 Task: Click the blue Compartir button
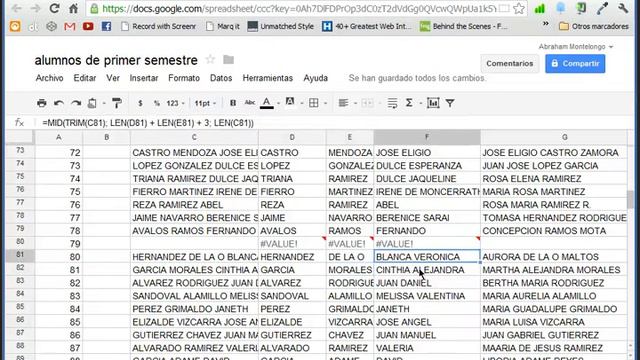point(575,64)
